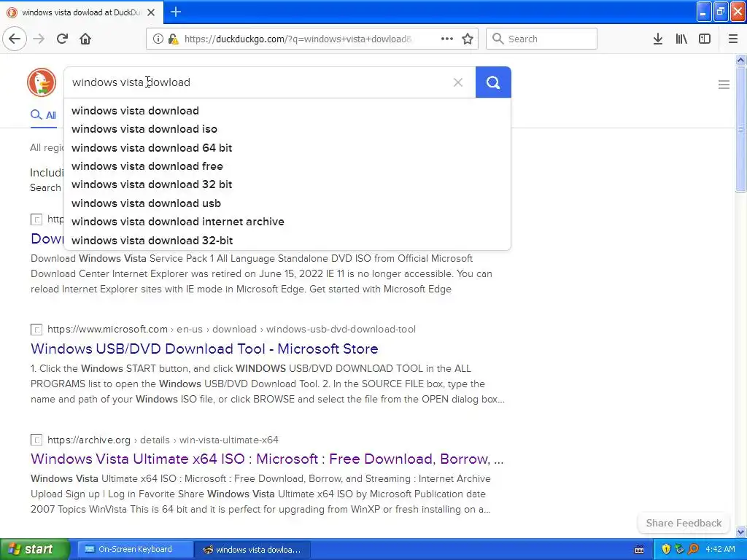Open the Firefox hamburger menu
This screenshot has width=747, height=560.
coord(733,39)
